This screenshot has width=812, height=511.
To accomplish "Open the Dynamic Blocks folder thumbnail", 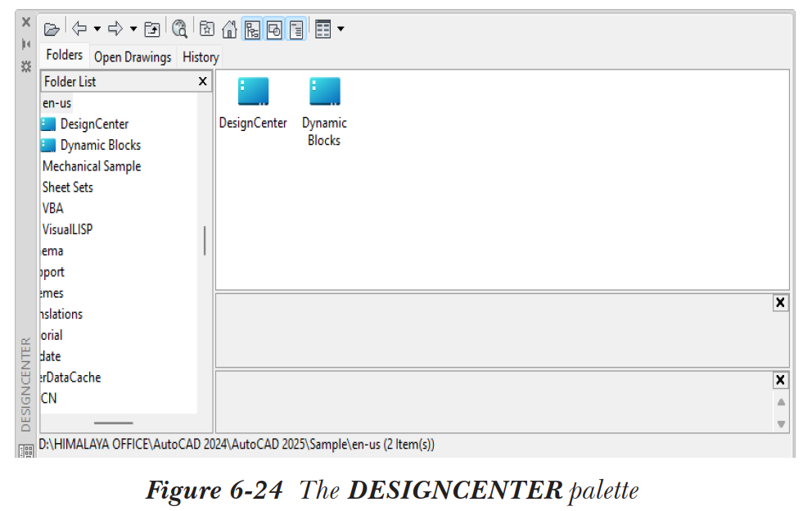I will [324, 92].
